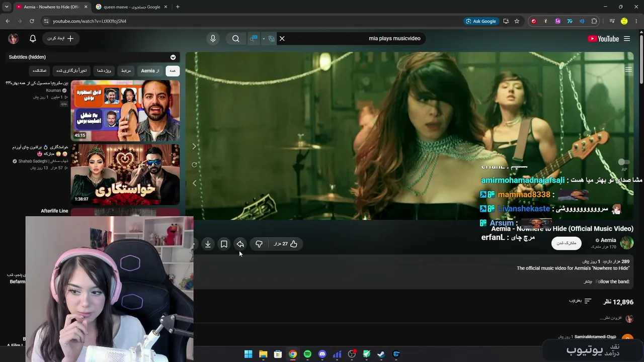
Task: Expand the Subtitles (hidden) dropdown
Action: point(173,57)
